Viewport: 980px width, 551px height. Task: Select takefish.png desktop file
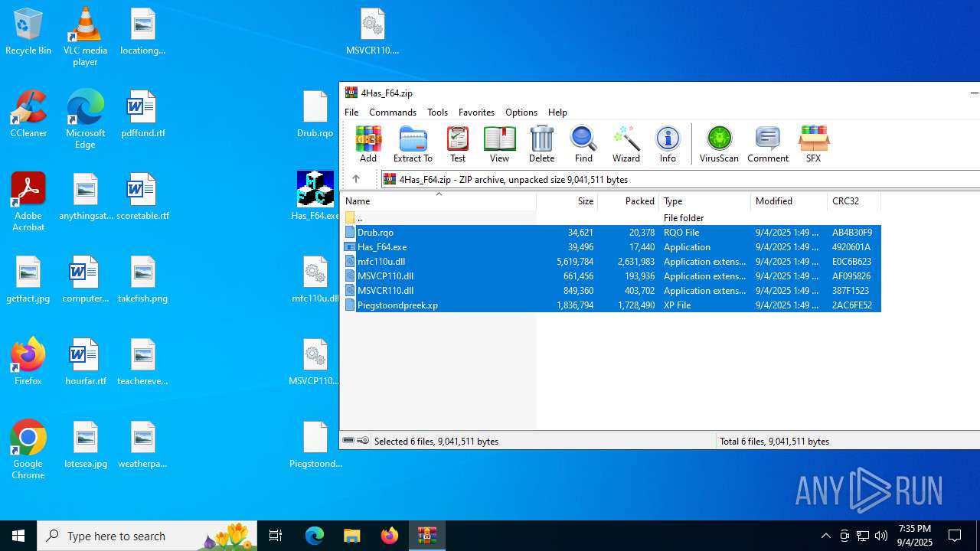coord(142,279)
